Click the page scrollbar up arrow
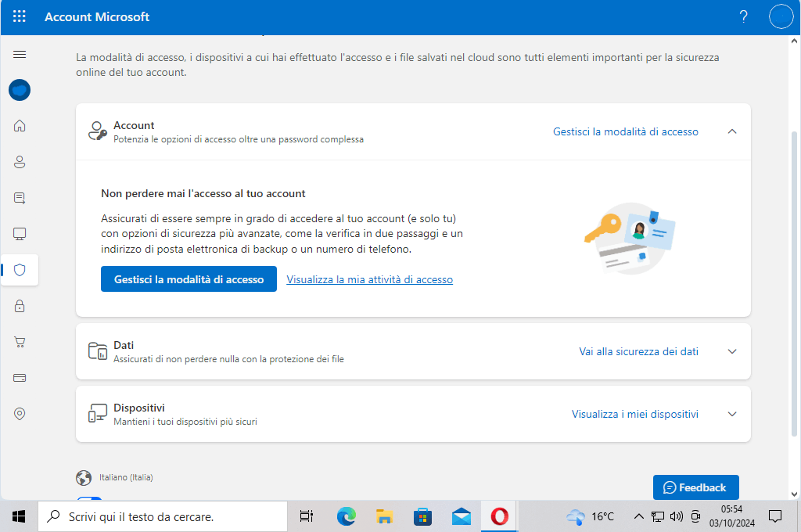Viewport: 801px width, 532px height. pos(795,41)
